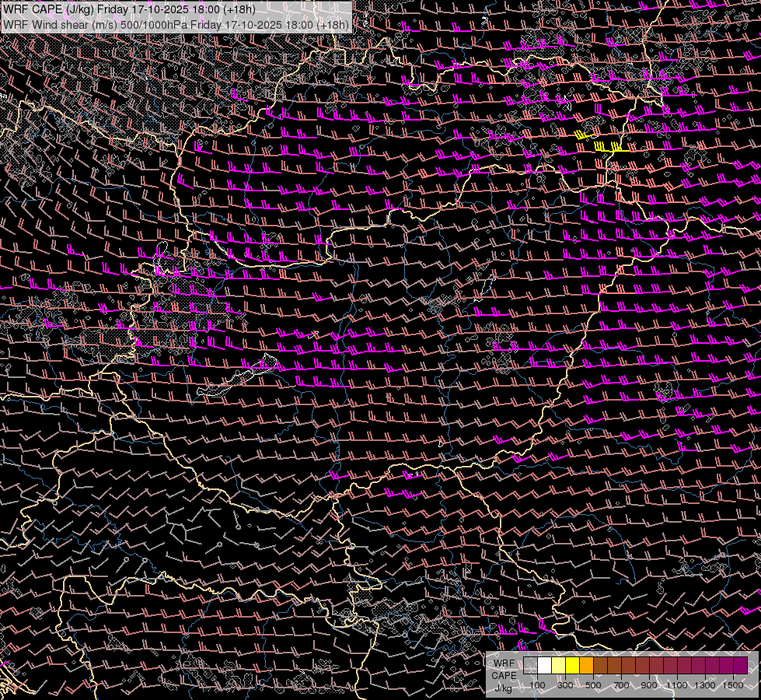Image resolution: width=761 pixels, height=700 pixels.
Task: Select the pale yellow CAPE legend swatch
Action: 558,665
